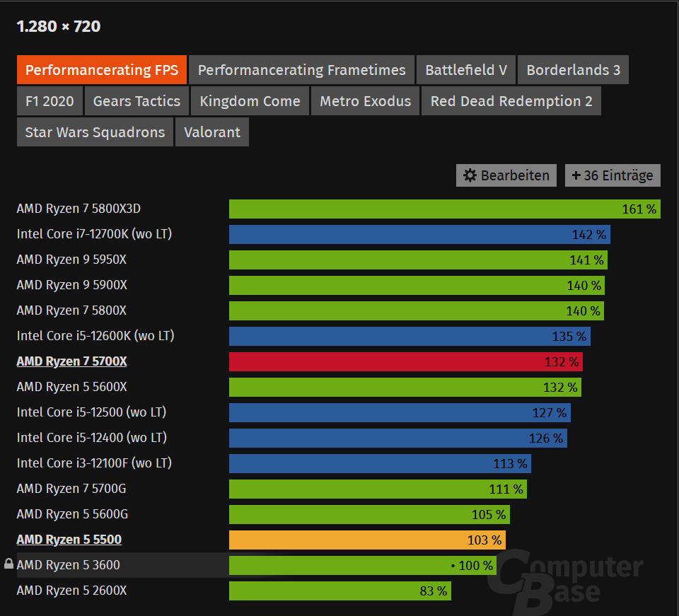Screen dimensions: 679x616
Task: Click the Intel Core i3-12100F 113 % bar
Action: pos(380,464)
